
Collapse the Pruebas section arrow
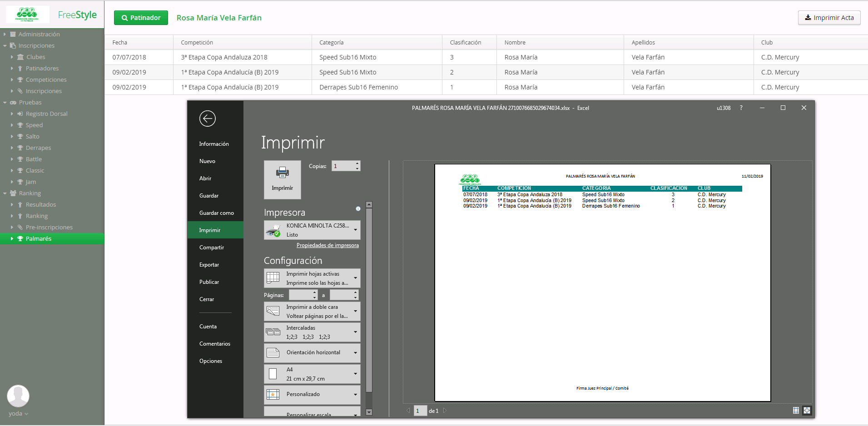[x=5, y=103]
